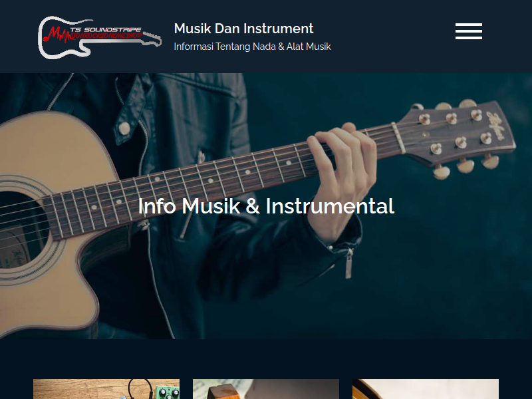532x399 pixels.
Task: Click the guitar sound hole in hero image
Action: (22, 230)
